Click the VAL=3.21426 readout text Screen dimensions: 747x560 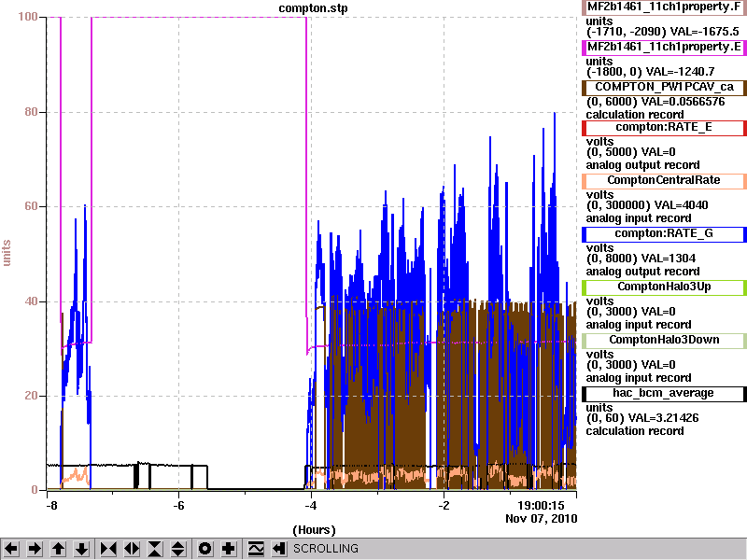pos(664,418)
